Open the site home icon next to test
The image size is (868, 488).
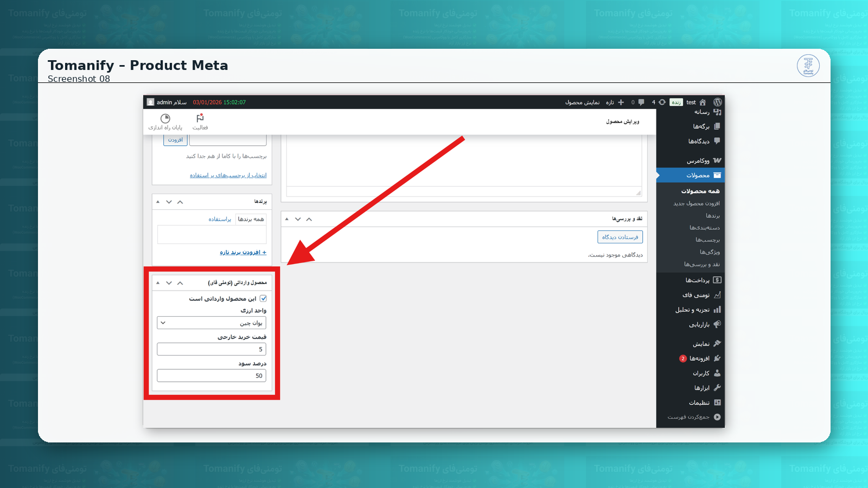pyautogui.click(x=703, y=102)
